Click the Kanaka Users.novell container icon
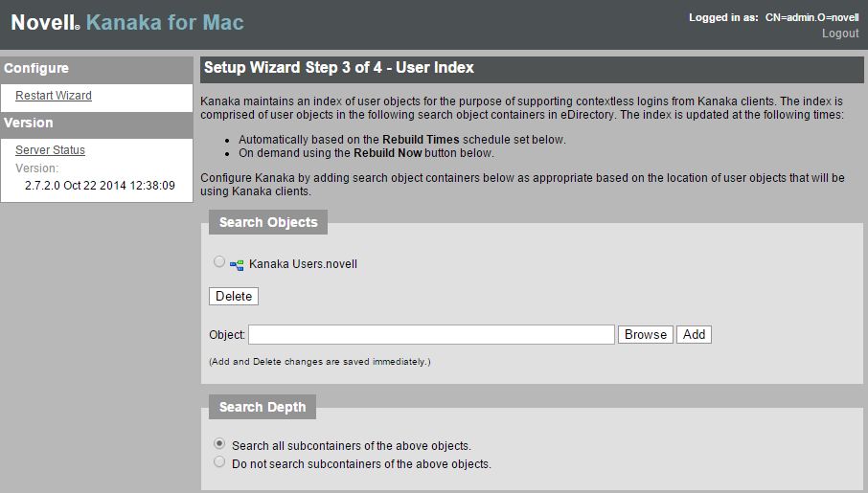The image size is (868, 493). 237,265
